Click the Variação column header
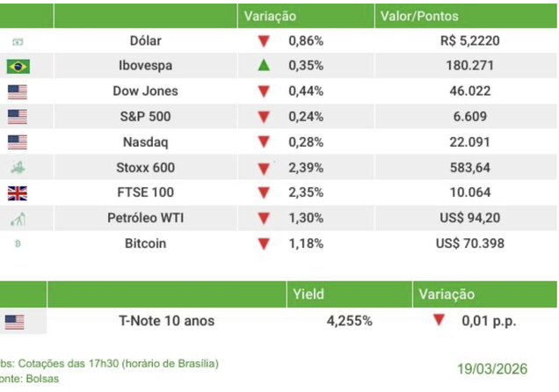The height and width of the screenshot is (392, 559). (x=270, y=16)
